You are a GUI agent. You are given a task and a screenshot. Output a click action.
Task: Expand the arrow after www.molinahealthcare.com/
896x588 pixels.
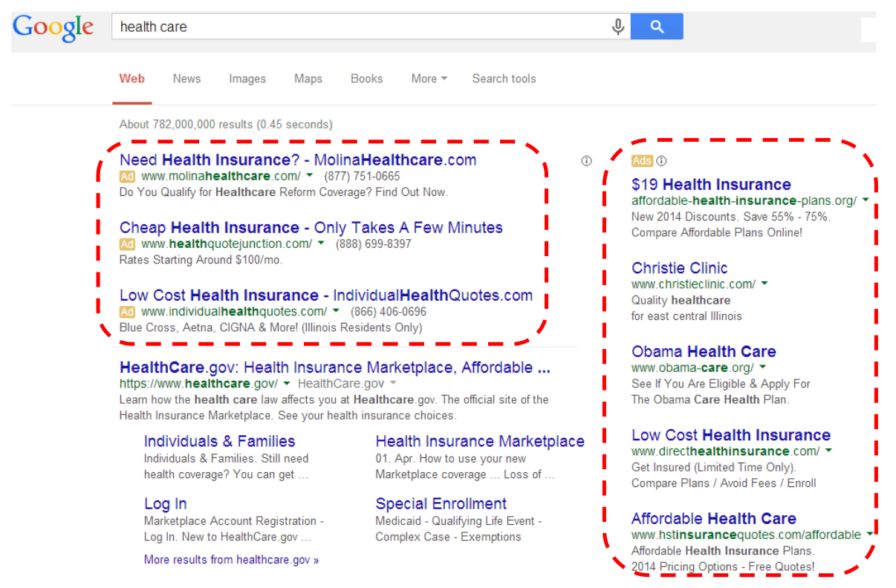pyautogui.click(x=309, y=176)
